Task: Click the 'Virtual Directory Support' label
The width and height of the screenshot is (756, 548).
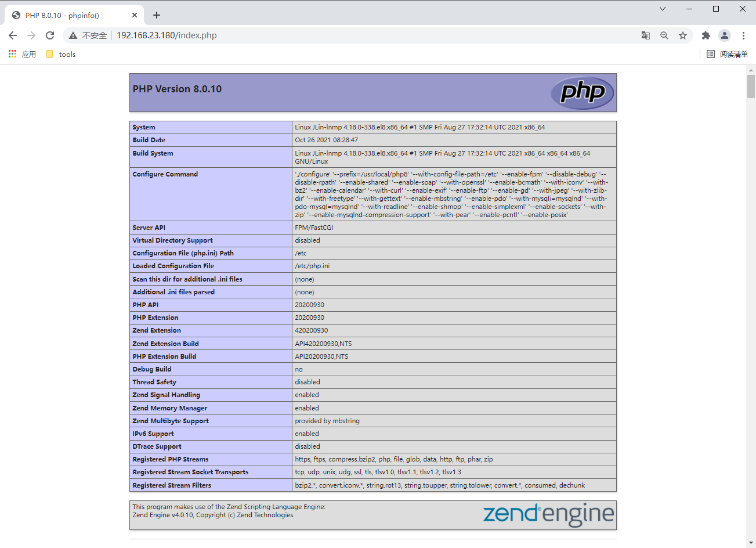Action: [172, 240]
